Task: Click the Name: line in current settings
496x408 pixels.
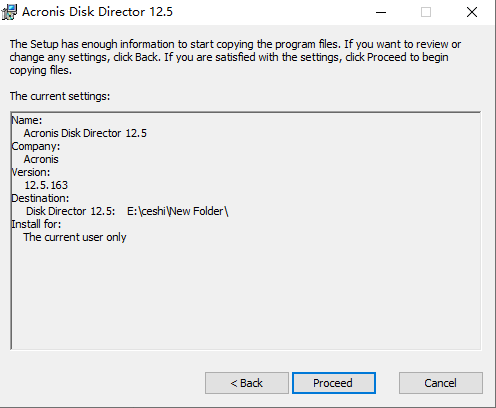Action: [x=27, y=120]
